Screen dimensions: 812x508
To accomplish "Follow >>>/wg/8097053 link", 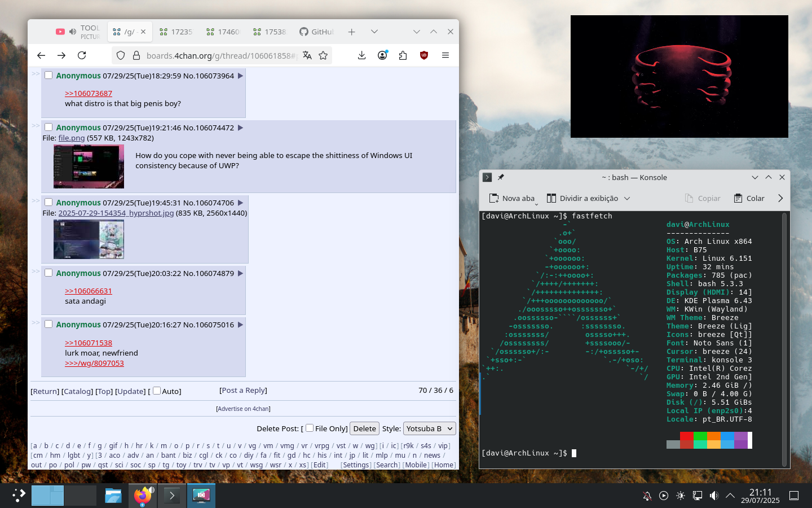I will tap(94, 363).
